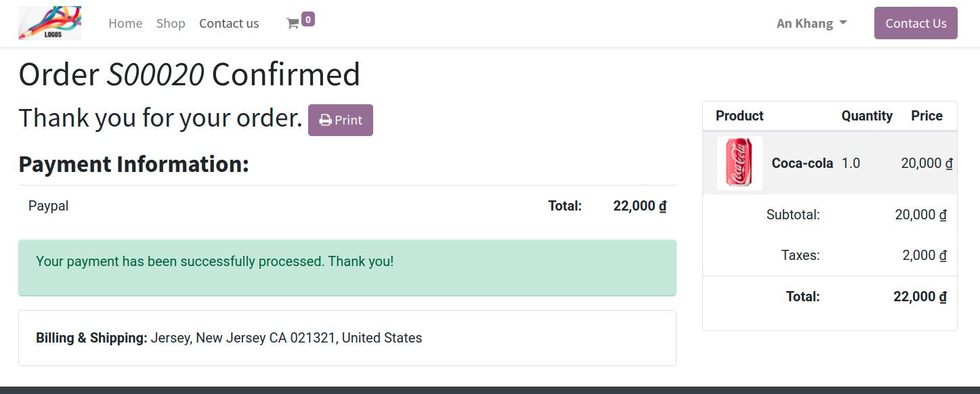Open Contact us in the navigation bar
The width and height of the screenshot is (980, 394).
coord(229,24)
